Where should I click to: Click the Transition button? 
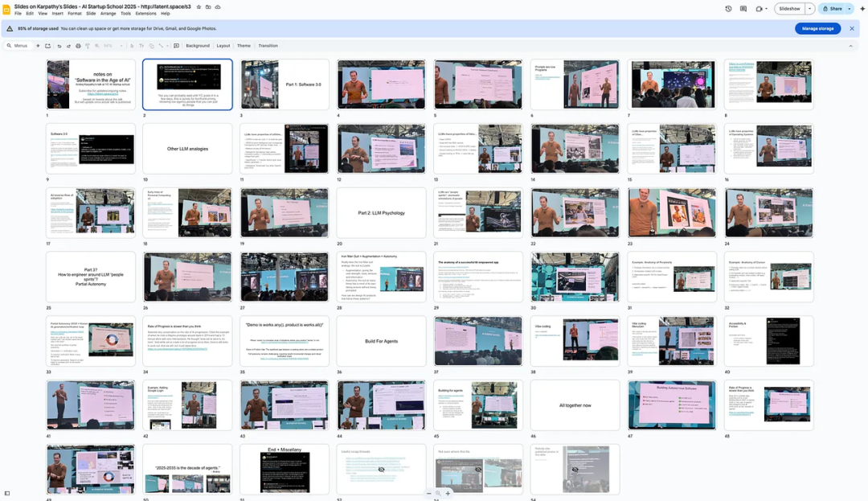pyautogui.click(x=268, y=46)
